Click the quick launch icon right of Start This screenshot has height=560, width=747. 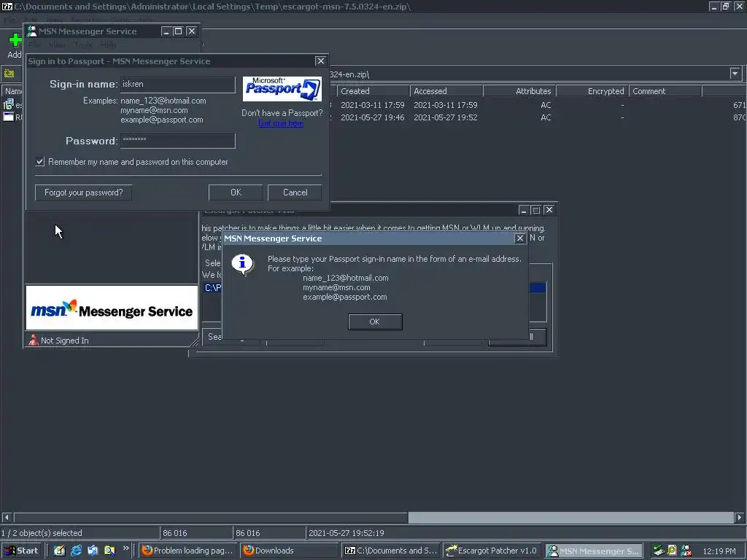pyautogui.click(x=59, y=551)
